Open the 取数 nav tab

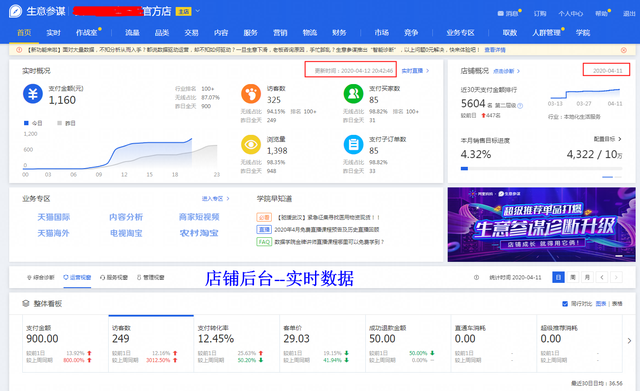click(x=510, y=33)
